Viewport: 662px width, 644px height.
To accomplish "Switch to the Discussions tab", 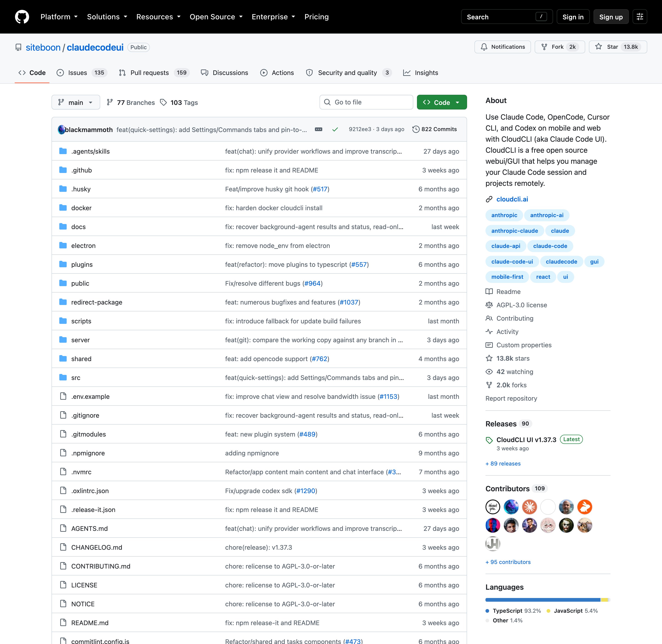I will coord(224,73).
